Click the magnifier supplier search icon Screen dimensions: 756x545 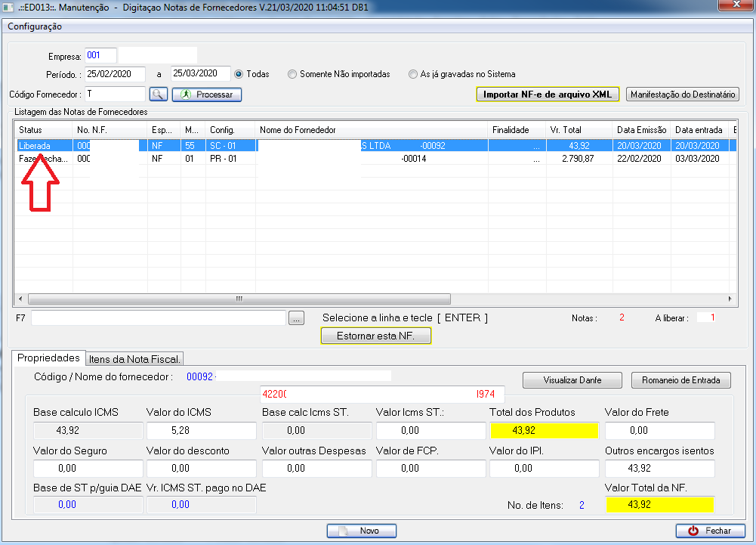pos(158,94)
